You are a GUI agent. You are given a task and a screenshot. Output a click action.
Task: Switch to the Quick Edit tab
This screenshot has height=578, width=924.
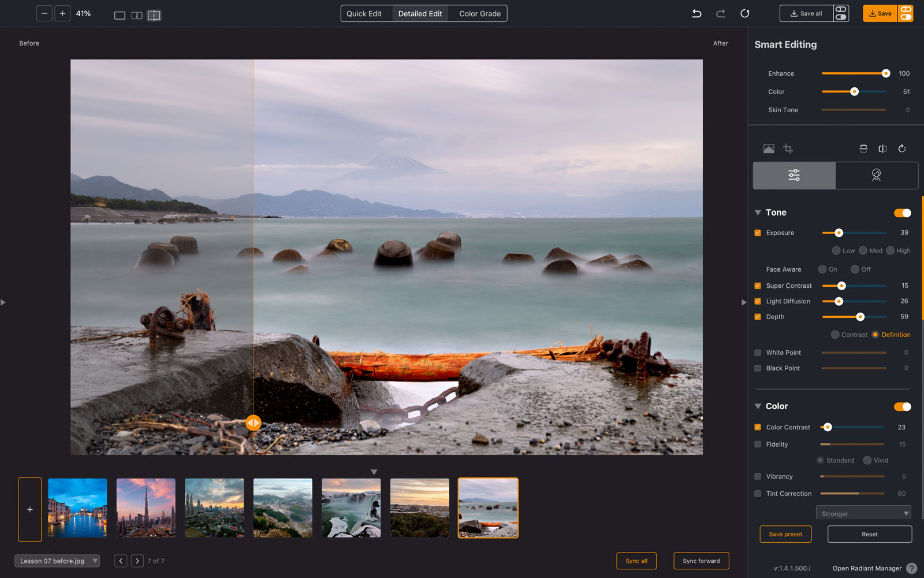pyautogui.click(x=364, y=13)
